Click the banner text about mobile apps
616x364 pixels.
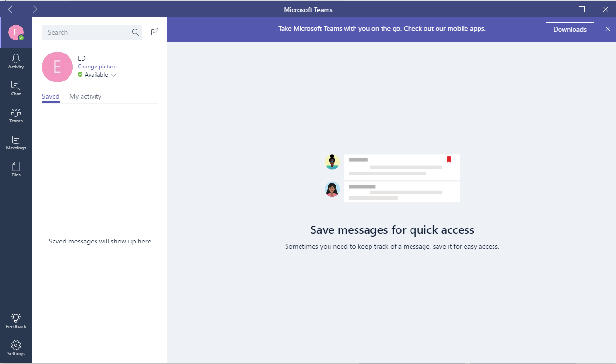[382, 28]
